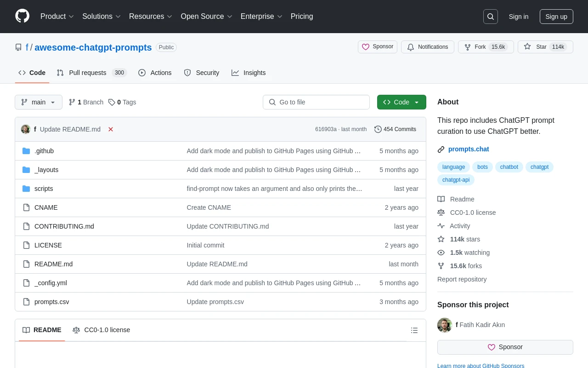The image size is (588, 368).
Task: Open the 454 Commits history
Action: tap(395, 129)
